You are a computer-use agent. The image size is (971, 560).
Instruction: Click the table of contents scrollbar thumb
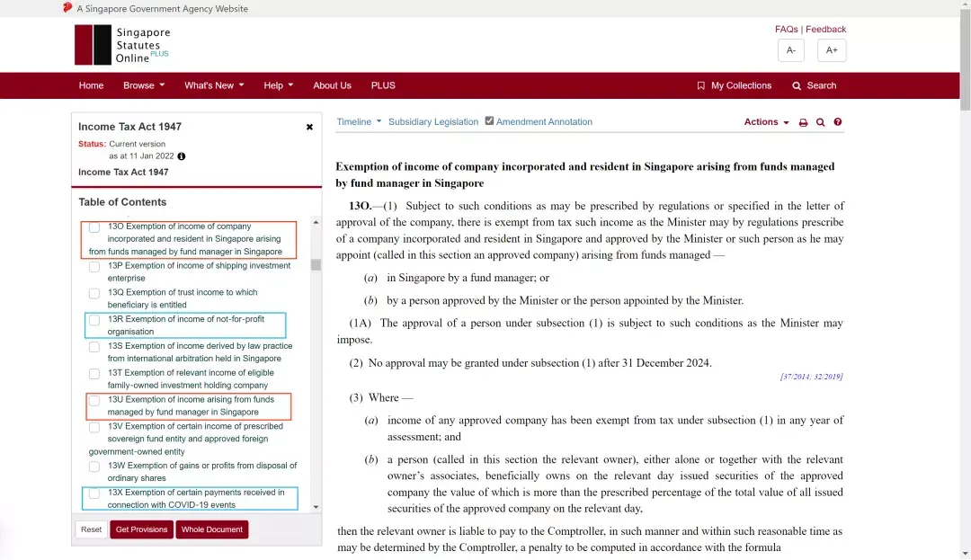[316, 265]
